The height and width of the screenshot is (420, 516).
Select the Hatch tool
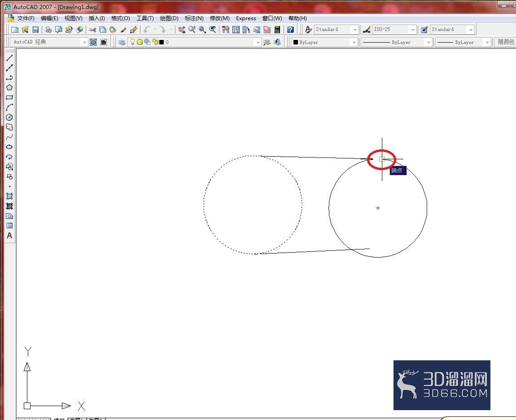tap(9, 197)
